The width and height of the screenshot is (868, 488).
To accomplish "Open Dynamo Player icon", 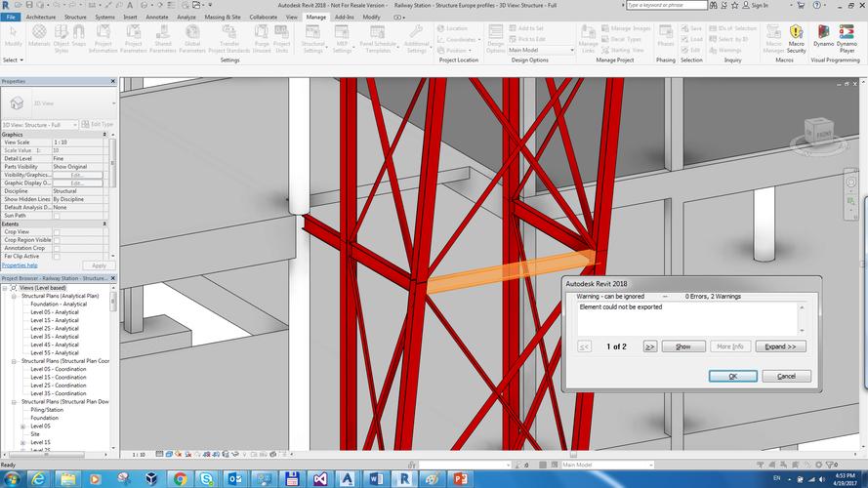I will [847, 39].
